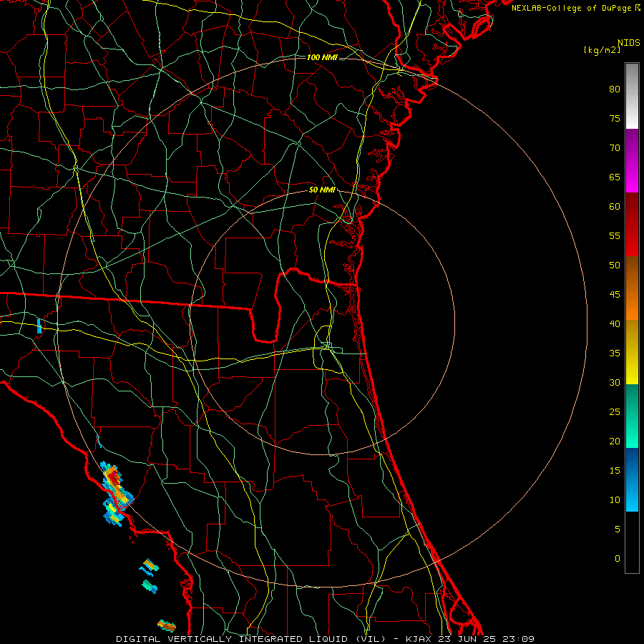Click the 50 value on the color scale

[615, 265]
